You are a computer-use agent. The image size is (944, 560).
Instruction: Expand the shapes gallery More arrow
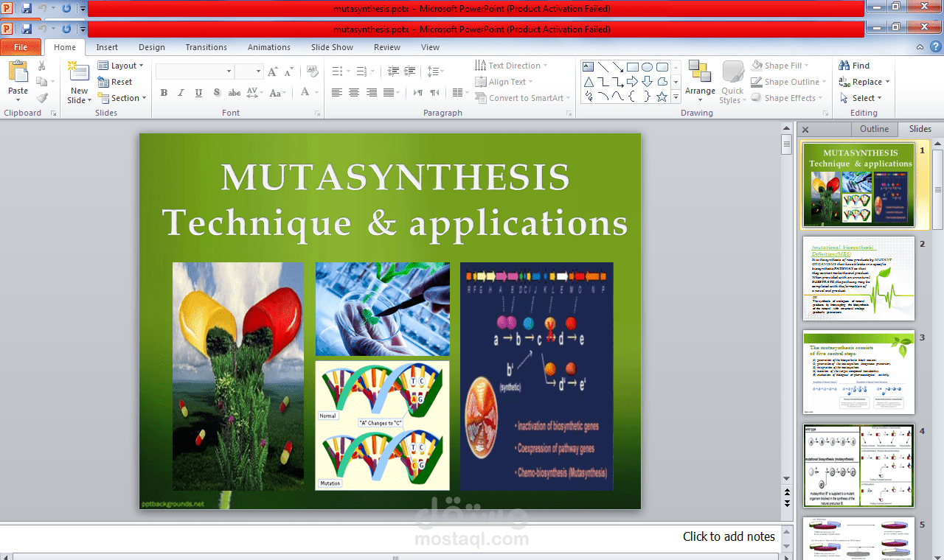pos(676,97)
